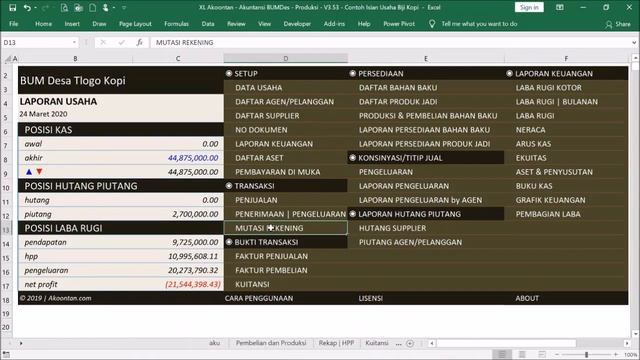Open the NERACA report link

[530, 130]
